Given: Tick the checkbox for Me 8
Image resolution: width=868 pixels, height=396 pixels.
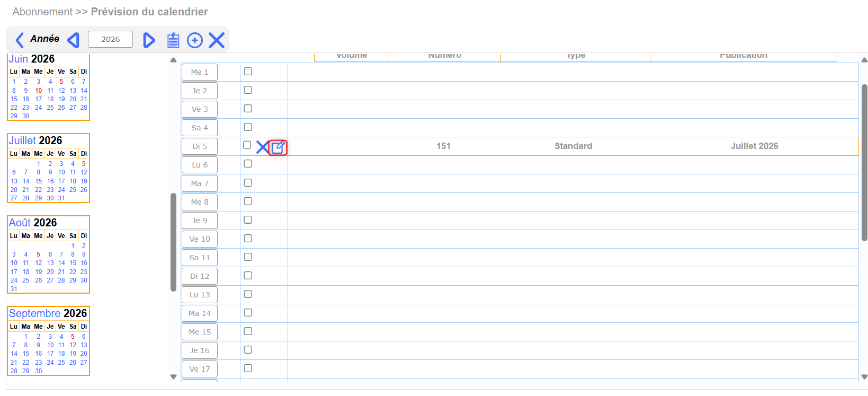Looking at the screenshot, I should coord(248,201).
